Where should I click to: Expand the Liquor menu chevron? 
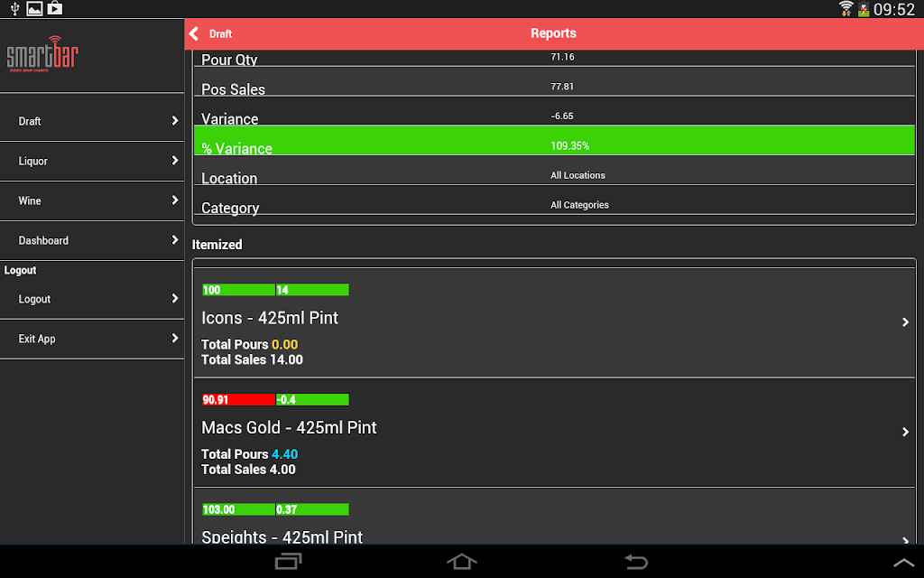175,161
